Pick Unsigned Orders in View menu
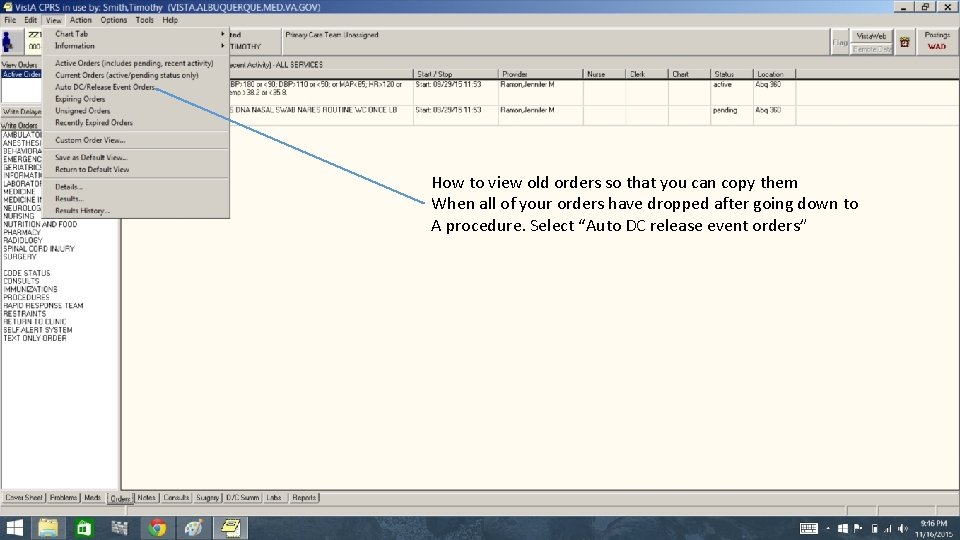The image size is (960, 540). [83, 111]
